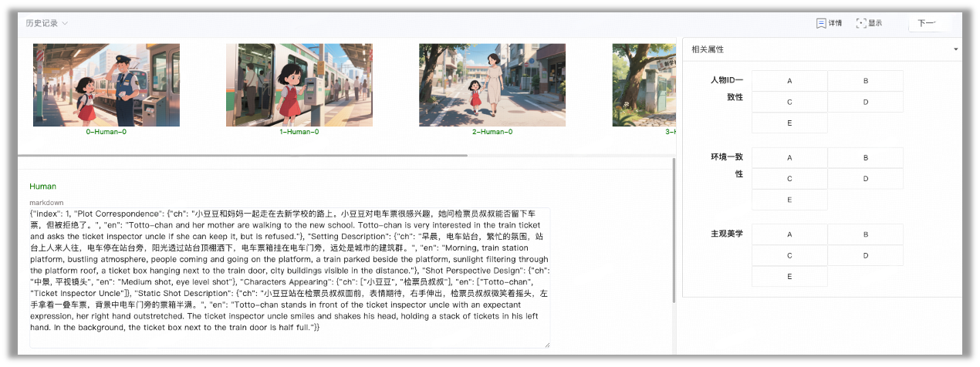Screen dimensions: 980x367
Task: Open the 历史记录 dropdown
Action: tap(46, 23)
